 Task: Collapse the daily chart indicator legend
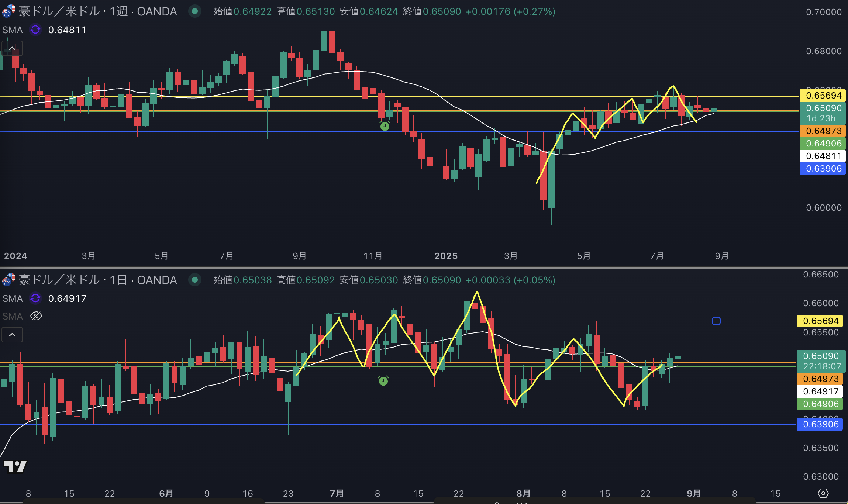point(12,335)
